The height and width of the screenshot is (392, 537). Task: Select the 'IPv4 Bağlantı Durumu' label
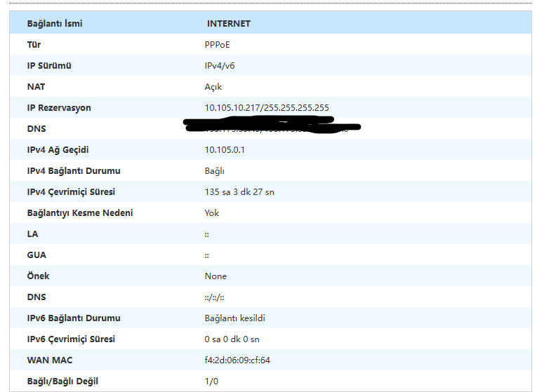pos(74,170)
